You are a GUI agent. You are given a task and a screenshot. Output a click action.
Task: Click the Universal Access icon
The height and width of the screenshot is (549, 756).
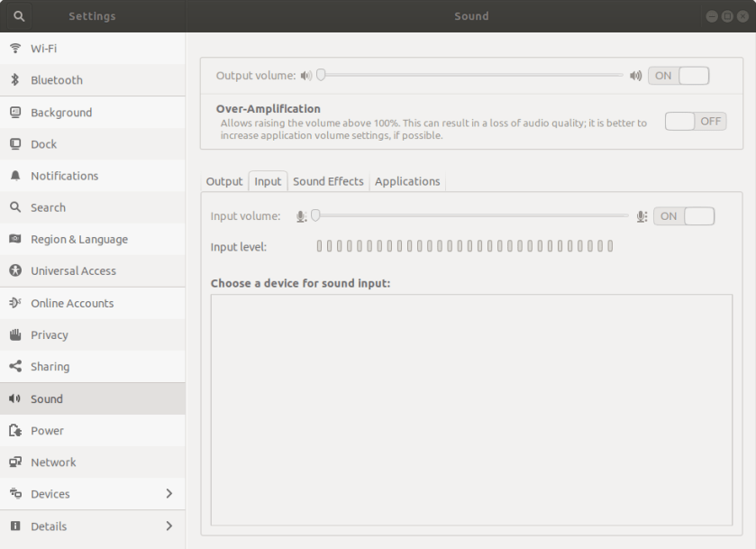point(15,271)
